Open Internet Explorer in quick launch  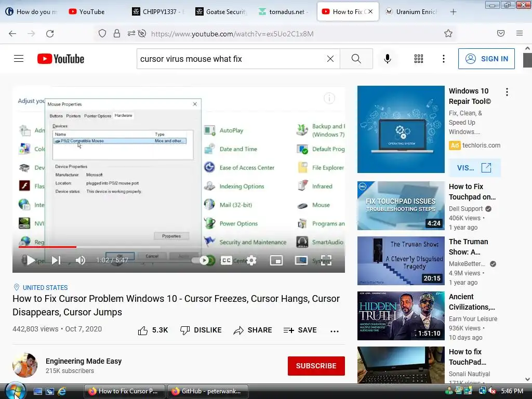(62, 391)
